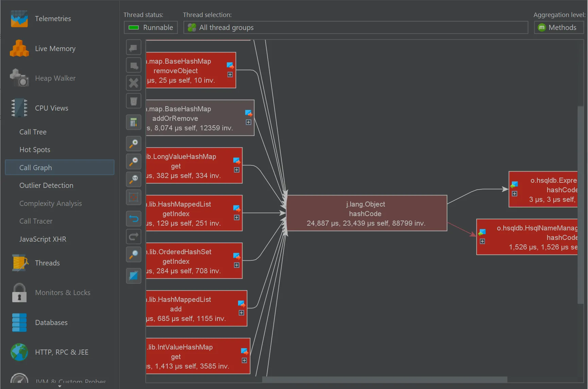Viewport: 588px width, 389px height.
Task: Clear the graph using the trash icon
Action: 133,101
